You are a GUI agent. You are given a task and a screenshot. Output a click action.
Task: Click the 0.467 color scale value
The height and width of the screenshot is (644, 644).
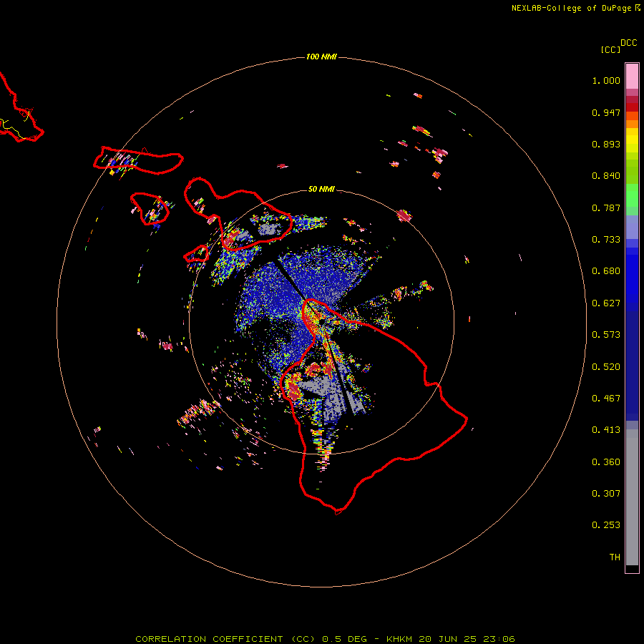(x=606, y=399)
